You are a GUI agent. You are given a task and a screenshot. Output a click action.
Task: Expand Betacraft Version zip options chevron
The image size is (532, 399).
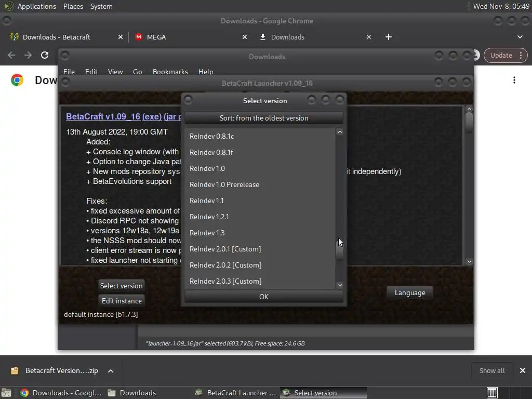point(111,371)
